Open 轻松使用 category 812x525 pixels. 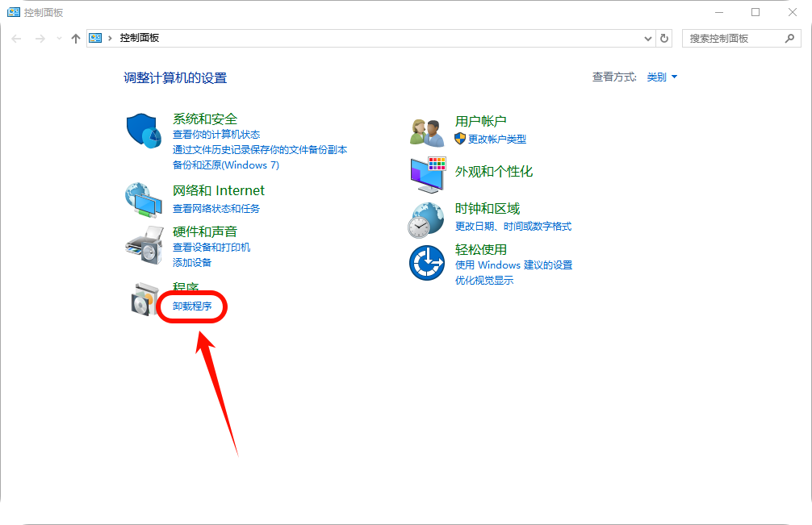click(480, 250)
